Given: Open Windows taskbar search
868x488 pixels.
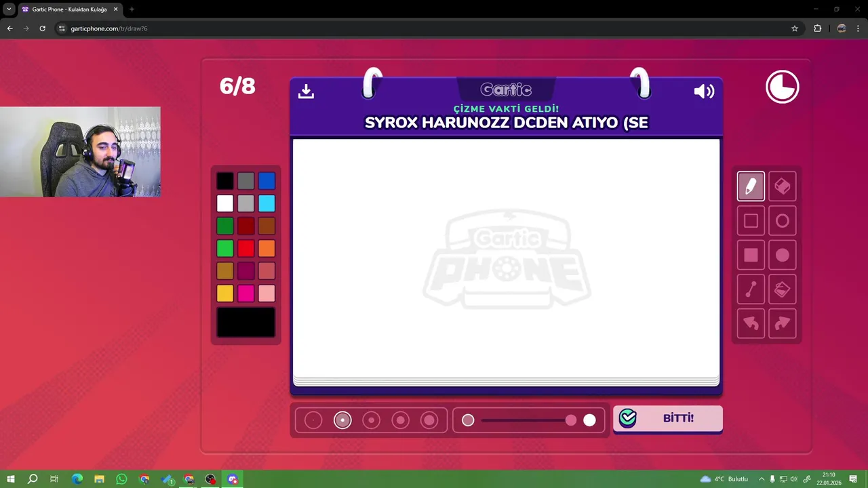Looking at the screenshot, I should click(33, 479).
